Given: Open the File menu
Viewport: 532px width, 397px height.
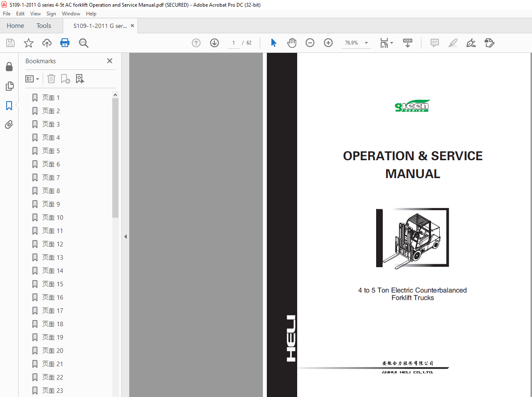Looking at the screenshot, I should click(7, 14).
